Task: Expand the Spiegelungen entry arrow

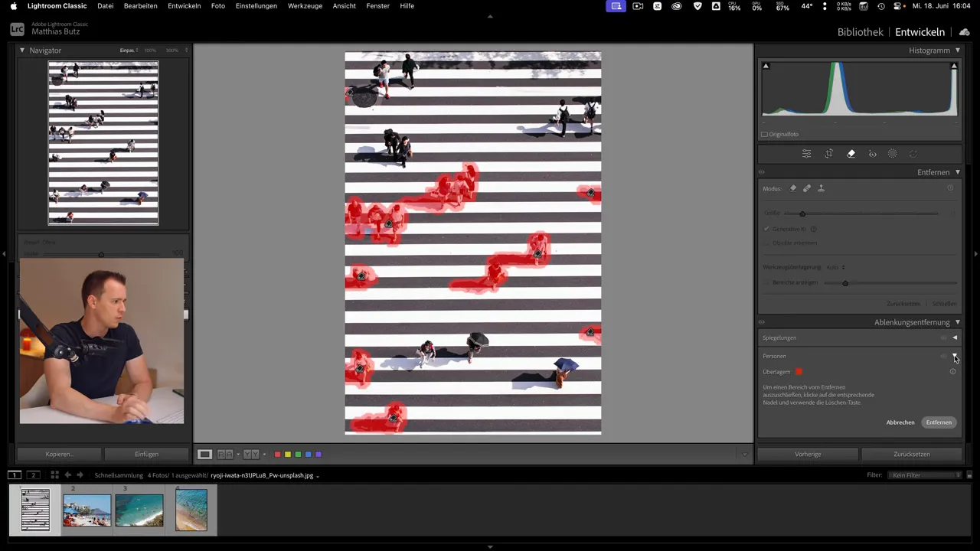Action: (x=955, y=337)
